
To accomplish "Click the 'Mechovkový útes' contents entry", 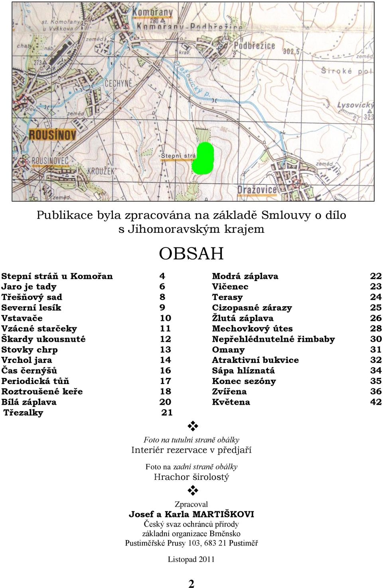I will coord(252,329).
